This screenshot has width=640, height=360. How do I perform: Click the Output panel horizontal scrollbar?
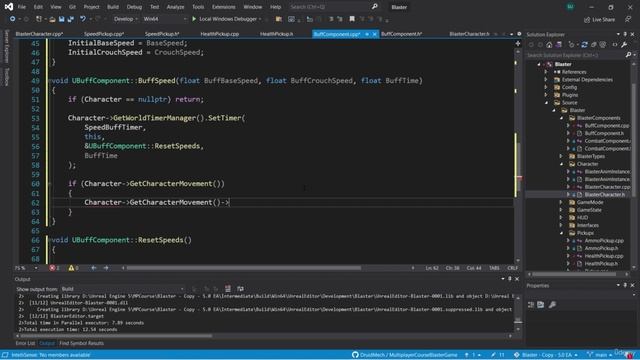pyautogui.click(x=116, y=336)
